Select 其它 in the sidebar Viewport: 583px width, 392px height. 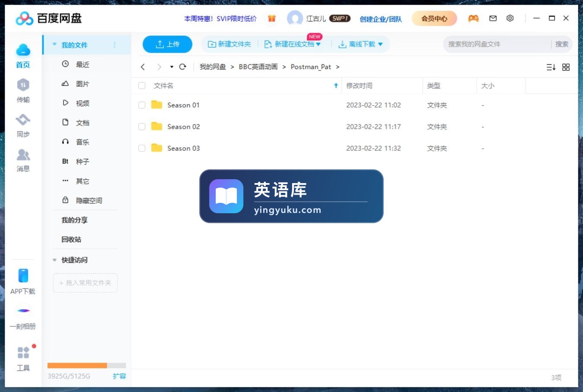coord(83,181)
